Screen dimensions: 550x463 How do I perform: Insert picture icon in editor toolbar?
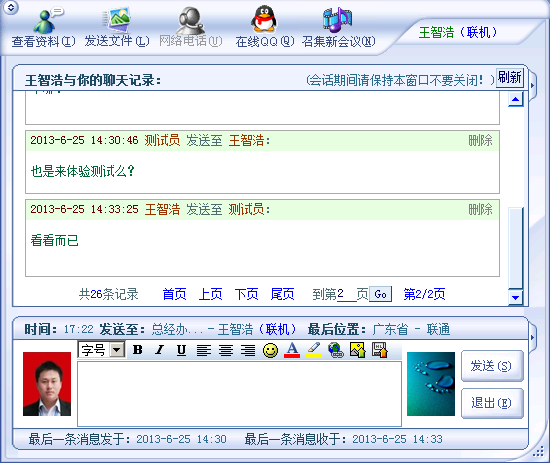[357, 350]
